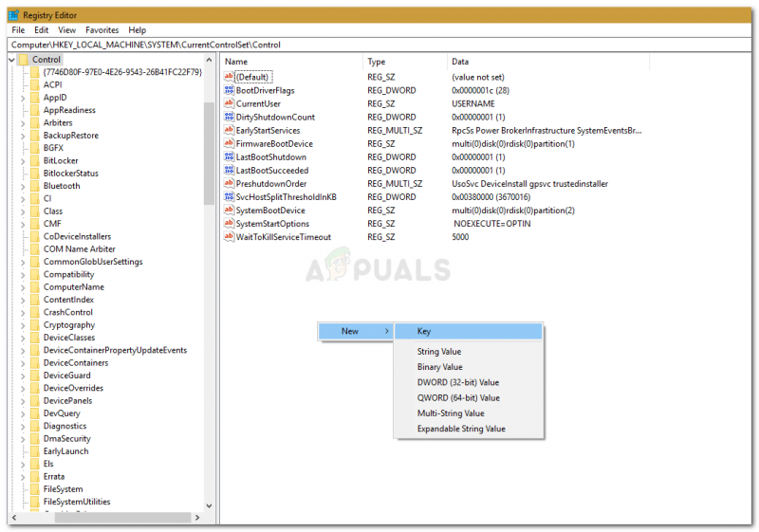Click the Data column header
759x532 pixels.
(x=548, y=62)
